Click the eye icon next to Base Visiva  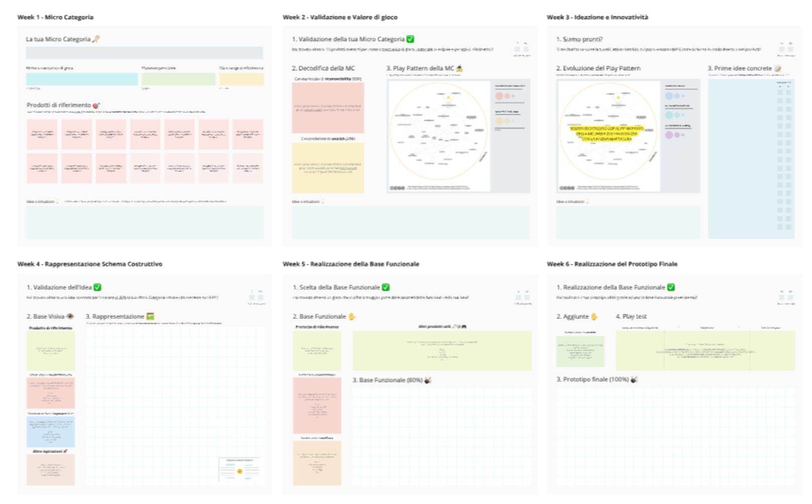coord(70,316)
